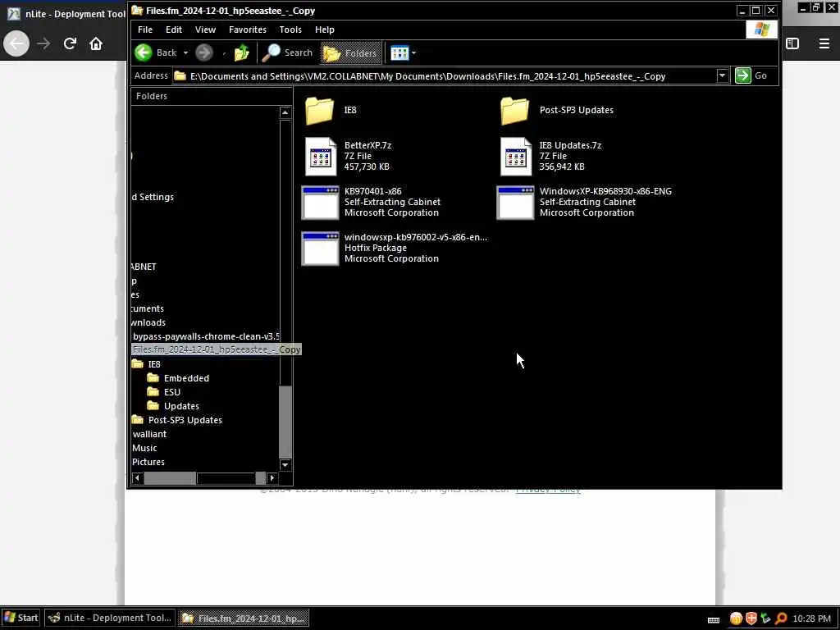The image size is (840, 630).
Task: Click the 10:28 PM taskbar clock
Action: (x=811, y=619)
